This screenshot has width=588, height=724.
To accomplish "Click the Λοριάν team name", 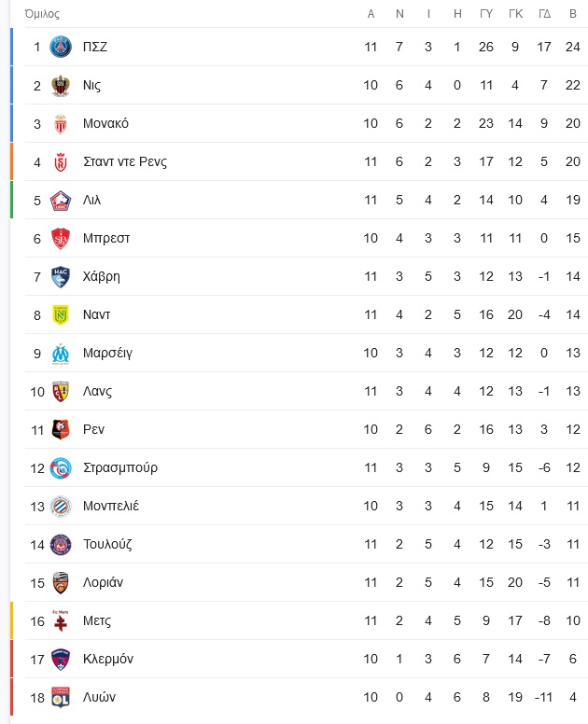I will click(103, 582).
